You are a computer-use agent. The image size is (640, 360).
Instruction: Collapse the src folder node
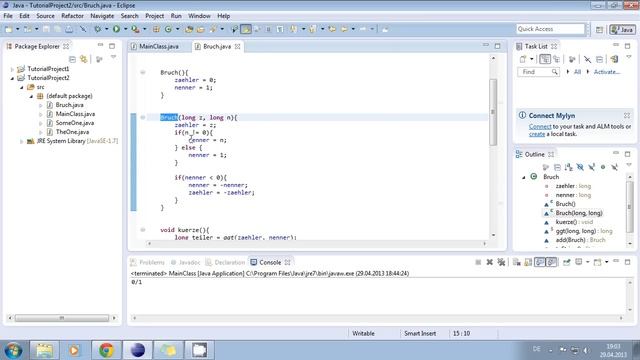click(x=22, y=87)
